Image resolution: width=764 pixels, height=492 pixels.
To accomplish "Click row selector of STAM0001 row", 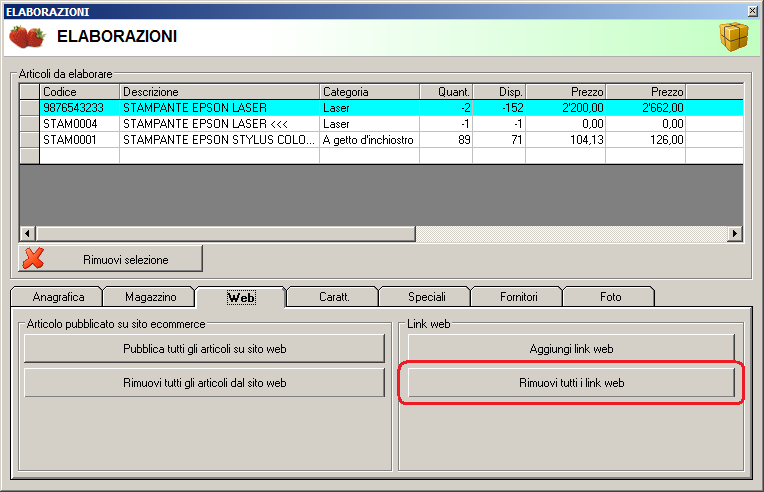I will (30, 140).
